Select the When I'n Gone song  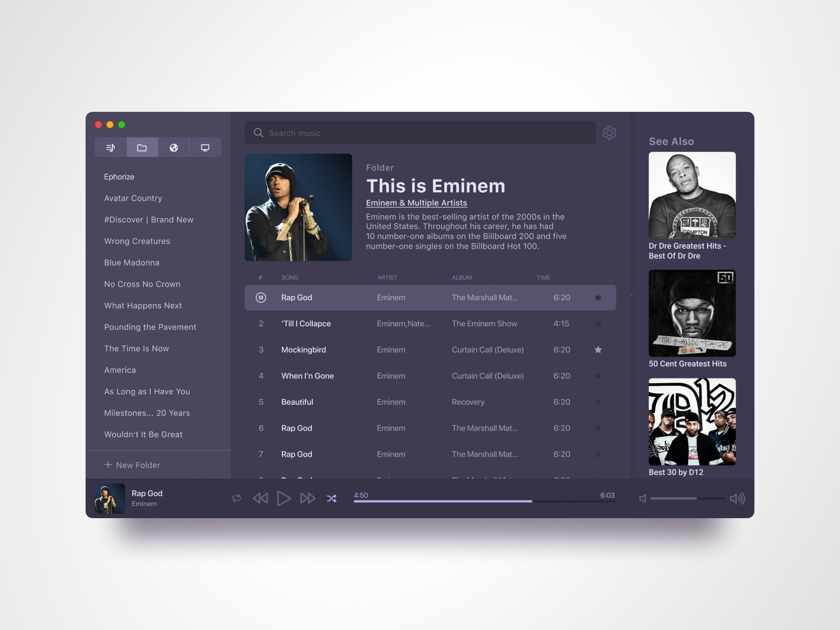tap(308, 376)
